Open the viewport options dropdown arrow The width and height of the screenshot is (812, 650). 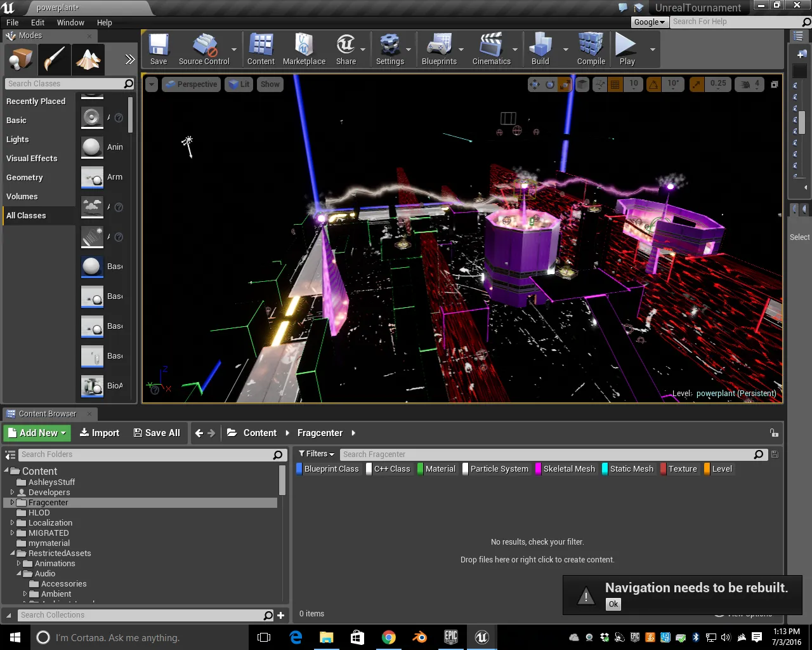[x=151, y=84]
